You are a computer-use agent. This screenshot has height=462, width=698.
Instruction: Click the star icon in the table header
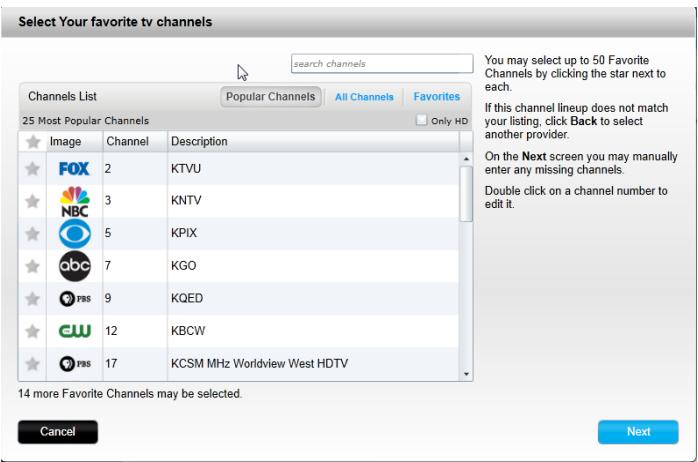[33, 142]
